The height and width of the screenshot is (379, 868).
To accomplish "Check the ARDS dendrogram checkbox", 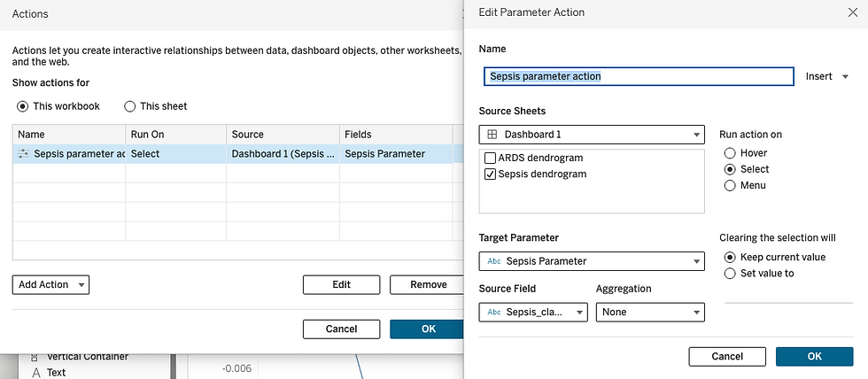I will [x=490, y=159].
